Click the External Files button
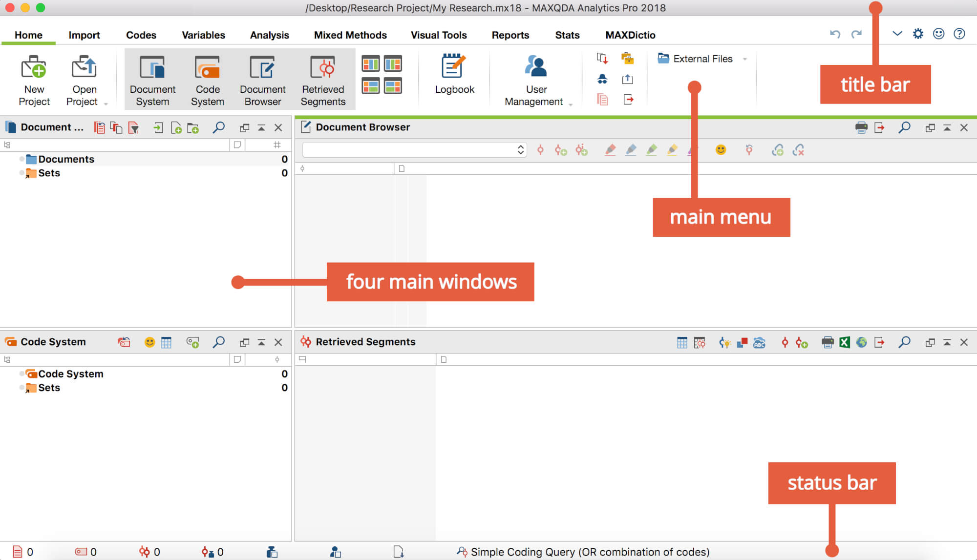Viewport: 977px width, 560px height. pos(695,59)
